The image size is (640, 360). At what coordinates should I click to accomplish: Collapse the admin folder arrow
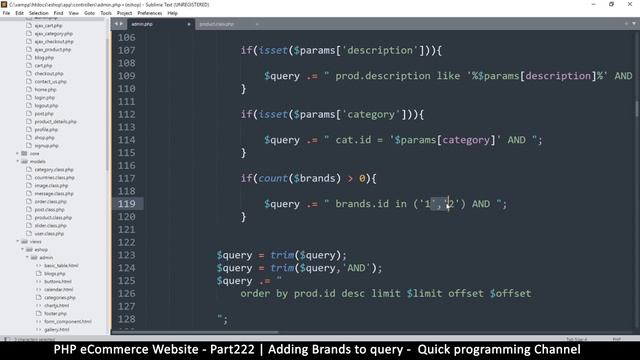tap(28, 258)
